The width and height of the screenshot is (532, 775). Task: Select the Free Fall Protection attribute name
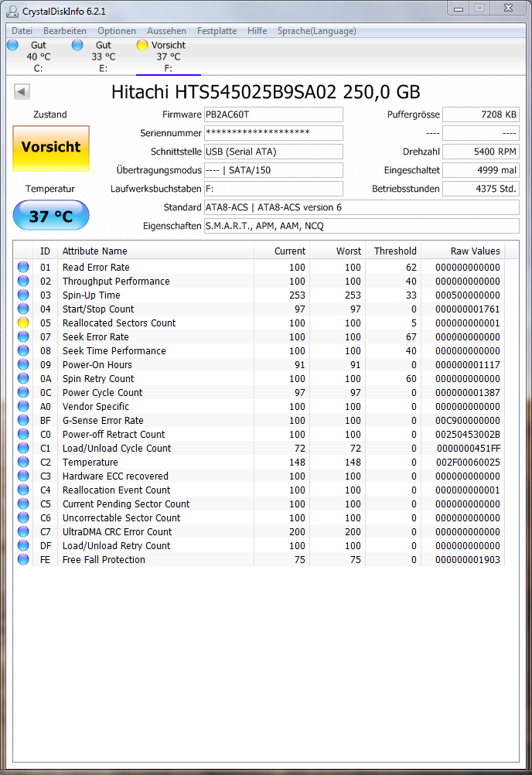104,559
